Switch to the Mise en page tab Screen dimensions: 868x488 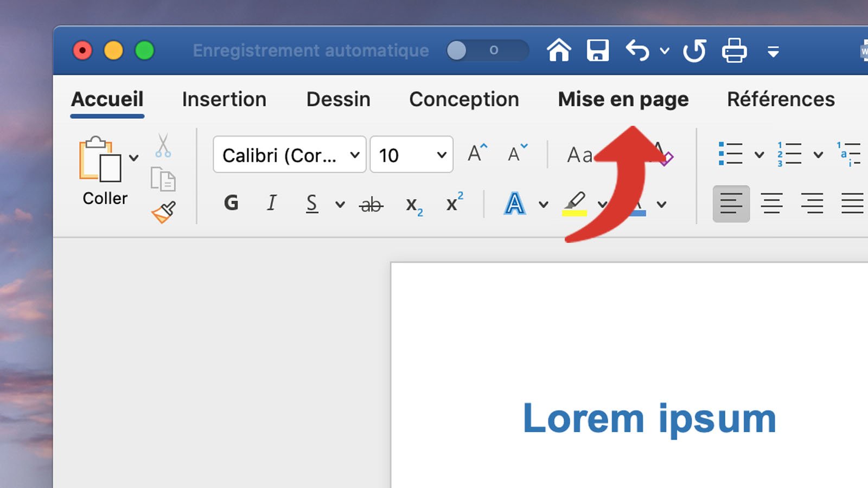(x=623, y=99)
